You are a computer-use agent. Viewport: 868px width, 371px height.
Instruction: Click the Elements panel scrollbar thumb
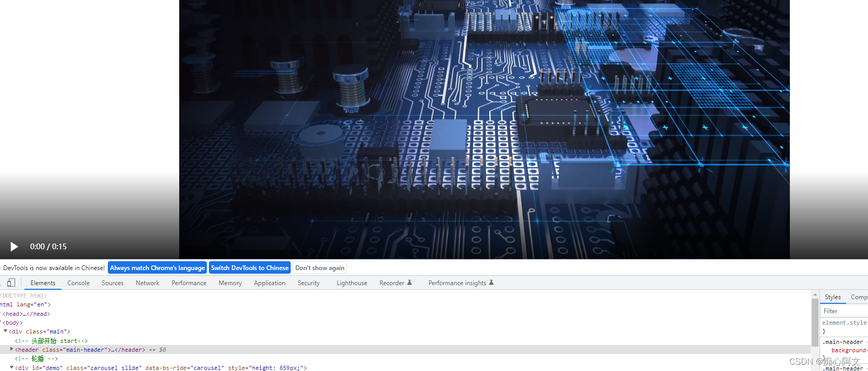[x=815, y=323]
